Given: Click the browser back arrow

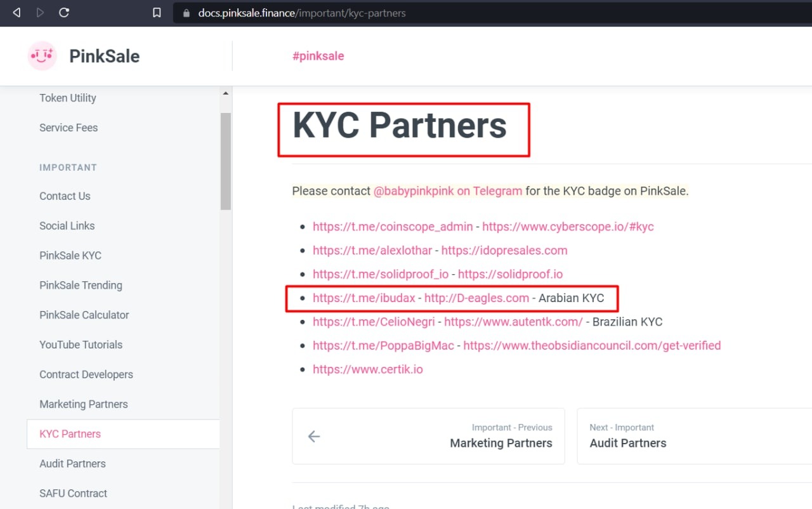Looking at the screenshot, I should pos(16,13).
